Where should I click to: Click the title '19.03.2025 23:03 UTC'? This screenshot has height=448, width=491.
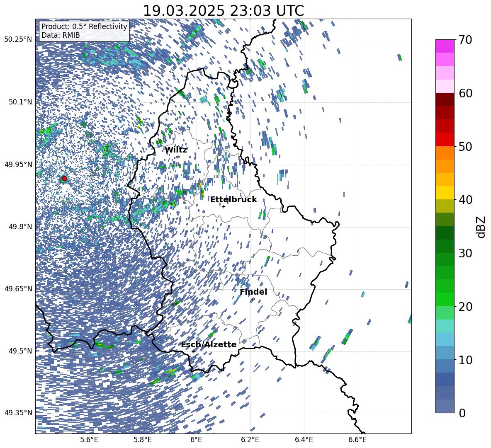point(223,11)
